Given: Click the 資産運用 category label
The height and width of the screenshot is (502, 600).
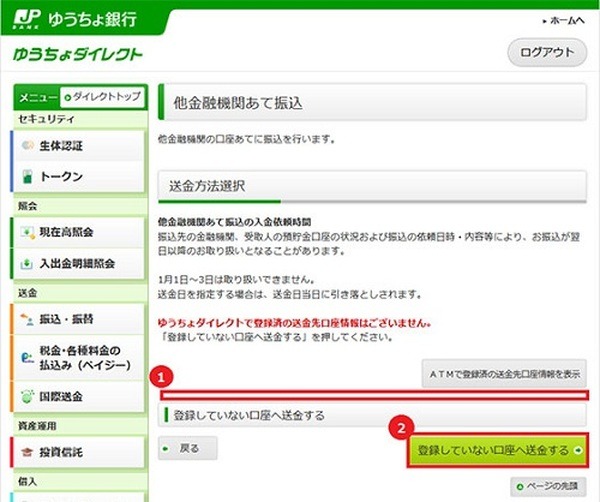Looking at the screenshot, I should click(37, 425).
